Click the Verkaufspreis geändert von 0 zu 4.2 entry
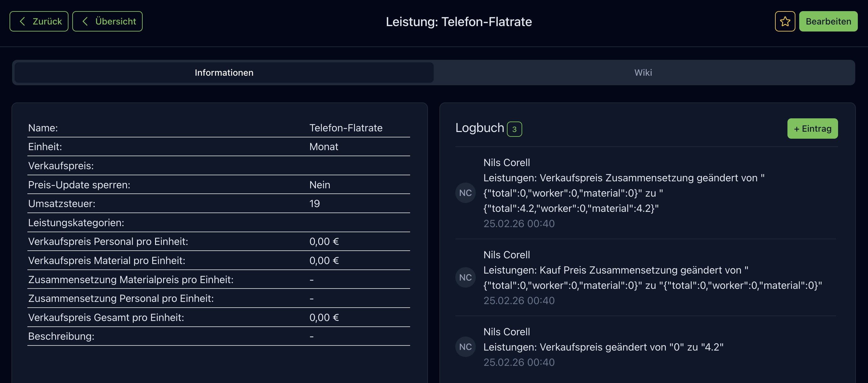 (x=603, y=347)
